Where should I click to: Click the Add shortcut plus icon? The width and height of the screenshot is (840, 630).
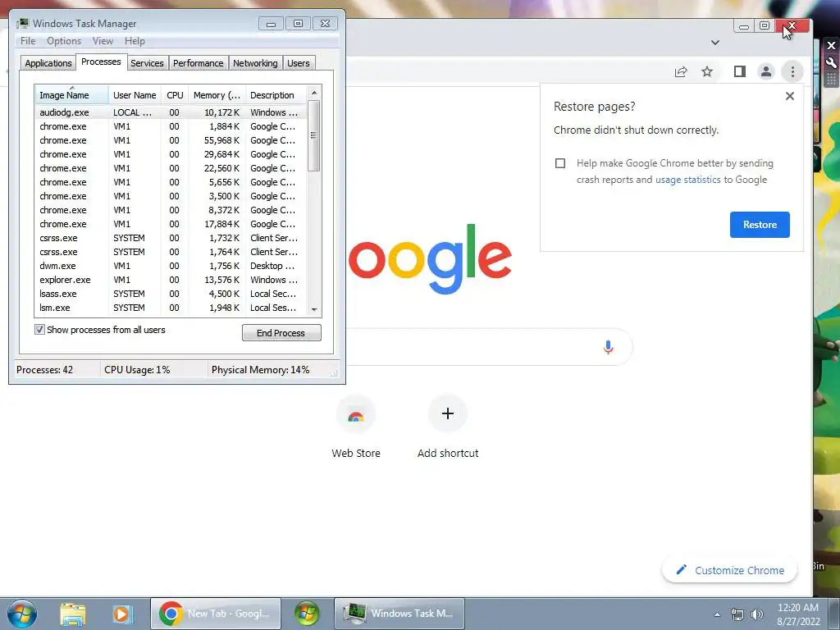click(x=448, y=413)
